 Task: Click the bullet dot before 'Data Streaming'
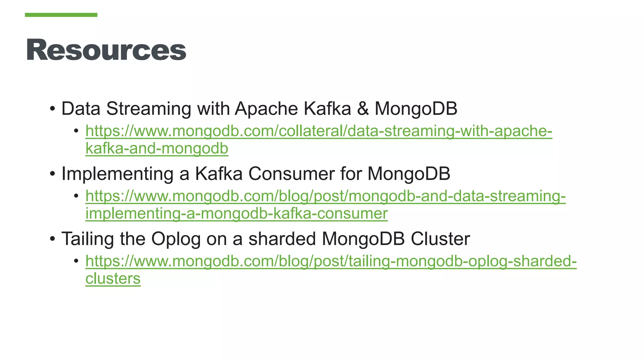click(53, 109)
